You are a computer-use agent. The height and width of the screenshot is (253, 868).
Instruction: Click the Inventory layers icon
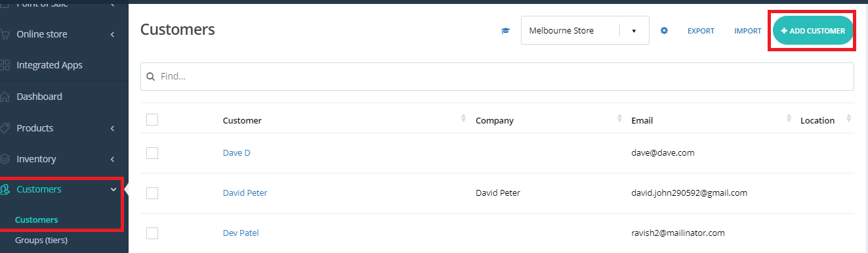[5, 159]
